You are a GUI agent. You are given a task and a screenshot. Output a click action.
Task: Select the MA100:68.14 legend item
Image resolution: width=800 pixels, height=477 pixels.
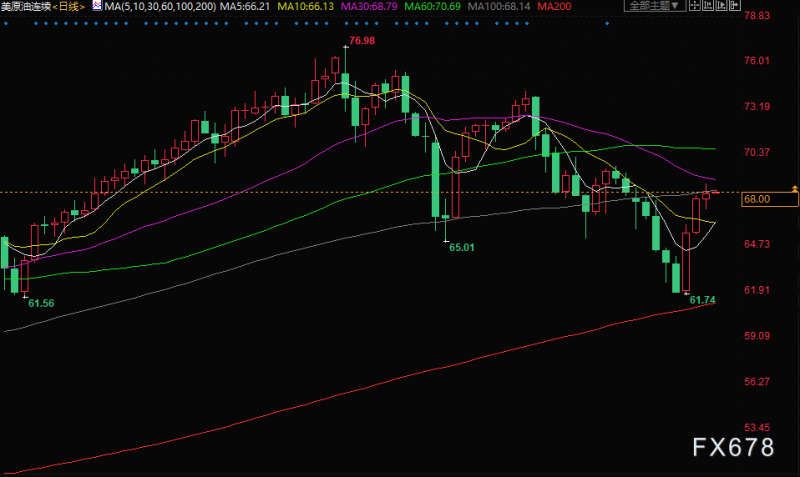click(499, 7)
